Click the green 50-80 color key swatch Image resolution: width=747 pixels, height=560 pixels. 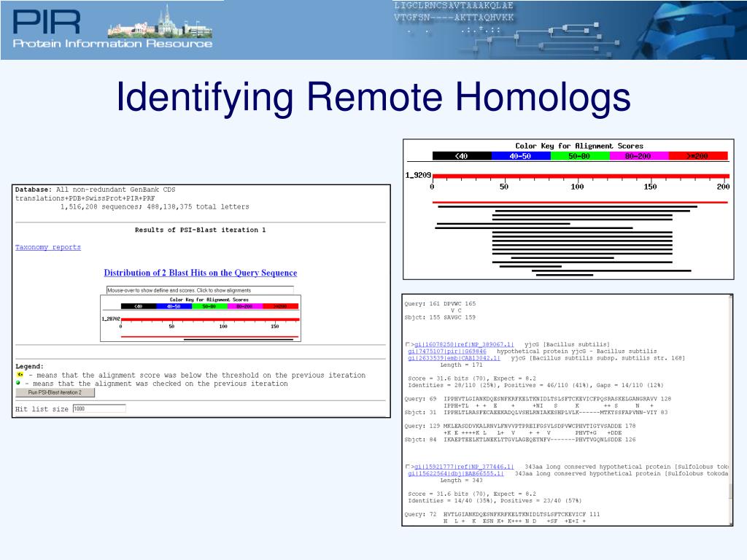click(580, 156)
